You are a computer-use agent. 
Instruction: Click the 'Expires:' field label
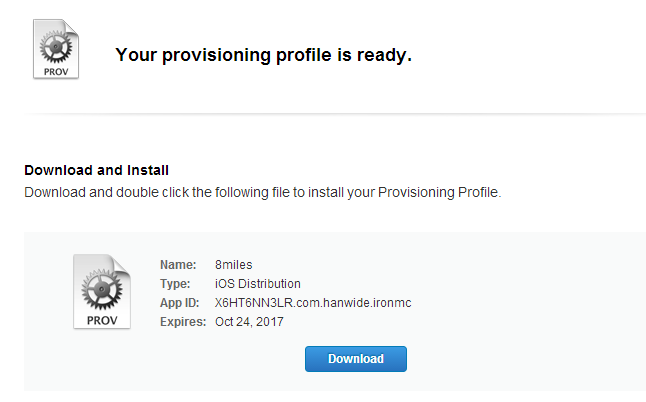tap(183, 322)
